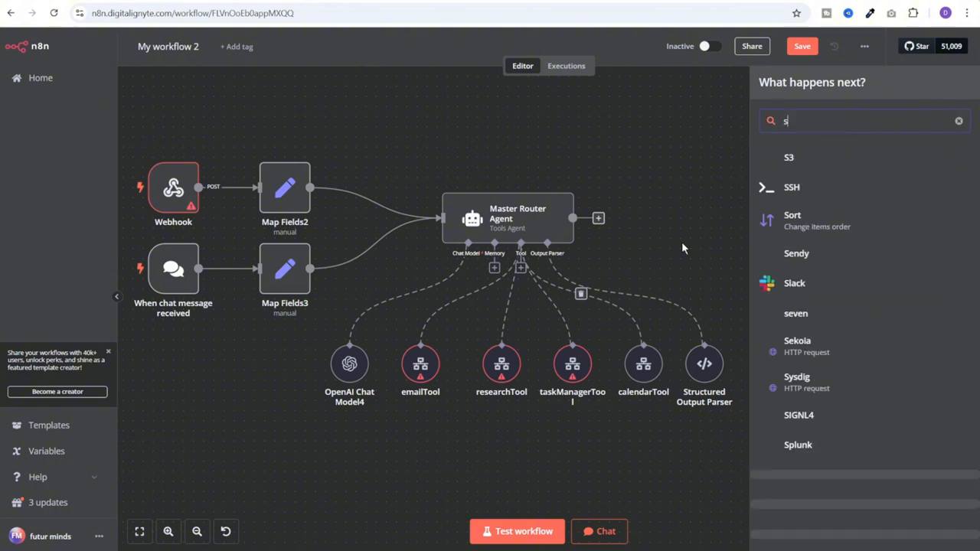Image resolution: width=980 pixels, height=551 pixels.
Task: Reload the browser page
Action: click(54, 13)
